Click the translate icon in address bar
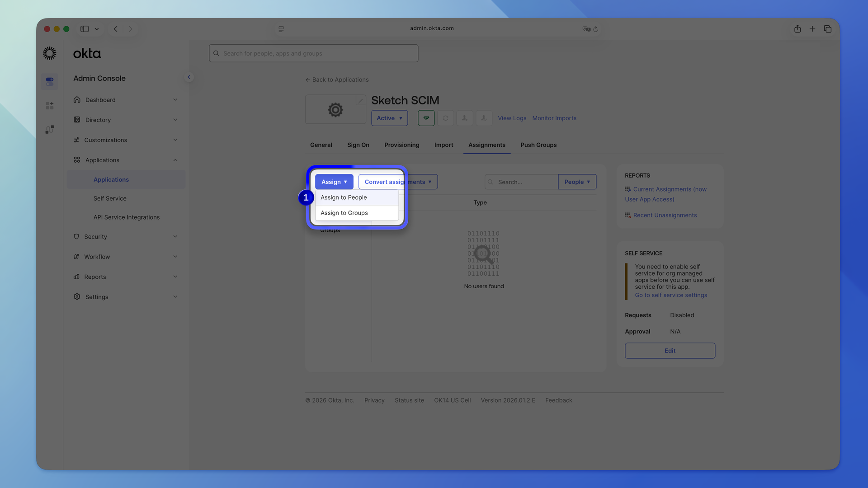The width and height of the screenshot is (868, 488). 586,29
